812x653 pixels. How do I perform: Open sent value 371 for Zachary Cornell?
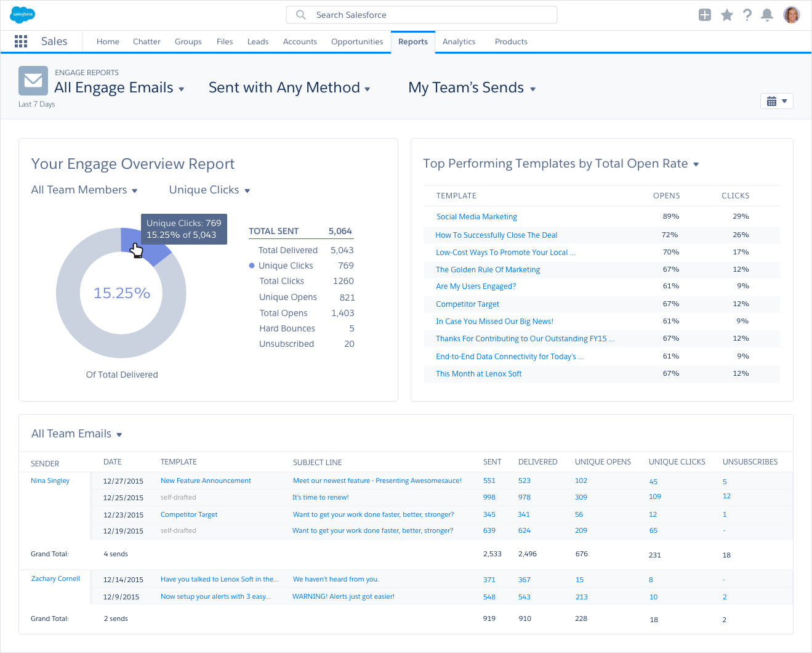(x=489, y=580)
